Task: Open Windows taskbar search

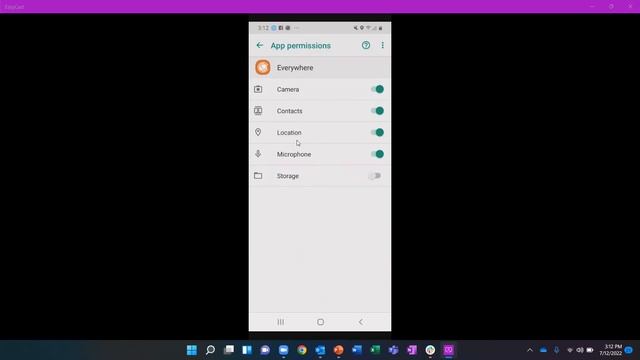Action: pyautogui.click(x=210, y=350)
